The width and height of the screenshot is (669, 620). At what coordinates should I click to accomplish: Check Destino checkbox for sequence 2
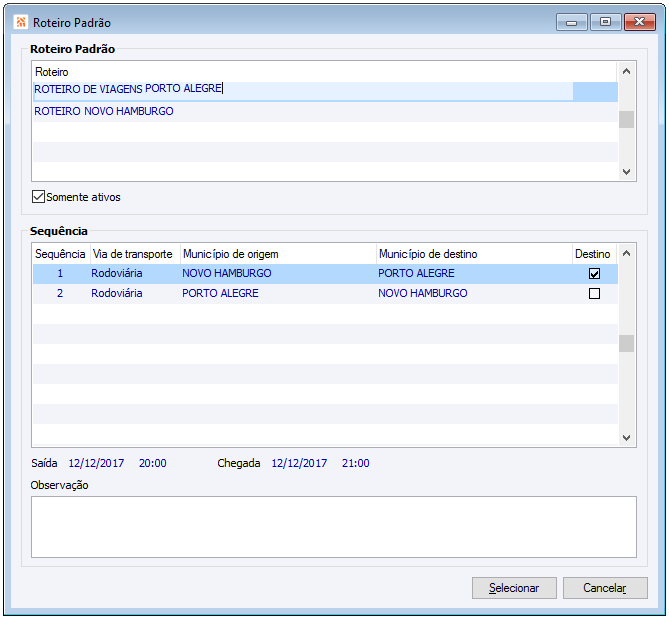click(x=594, y=294)
